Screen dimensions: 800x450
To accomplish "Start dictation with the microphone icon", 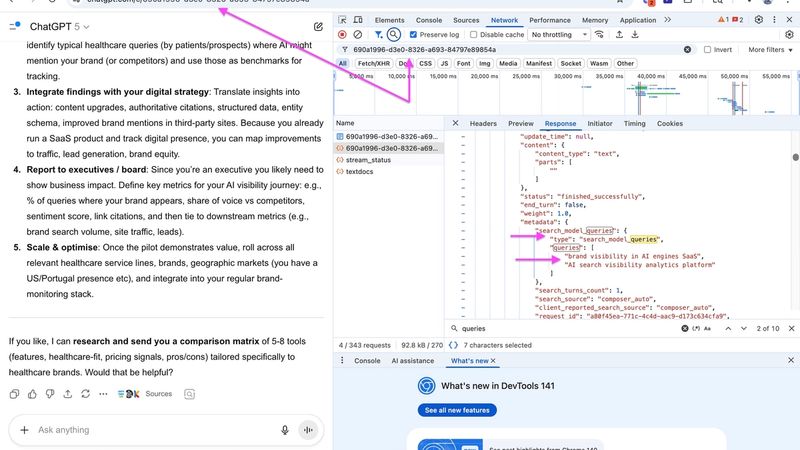I will [285, 430].
